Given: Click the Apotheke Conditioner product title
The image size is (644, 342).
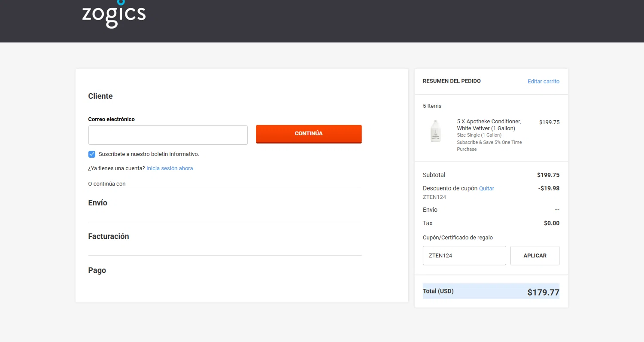Looking at the screenshot, I should (x=489, y=125).
